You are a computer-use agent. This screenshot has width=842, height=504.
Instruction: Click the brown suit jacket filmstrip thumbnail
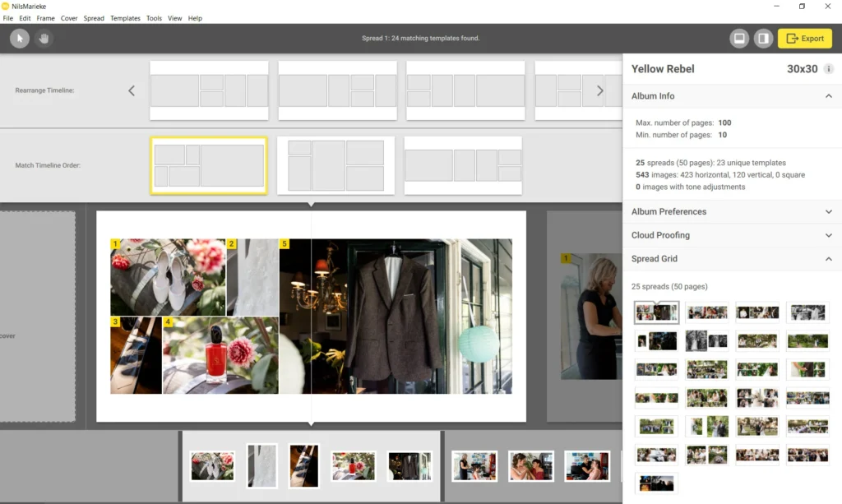tap(409, 466)
